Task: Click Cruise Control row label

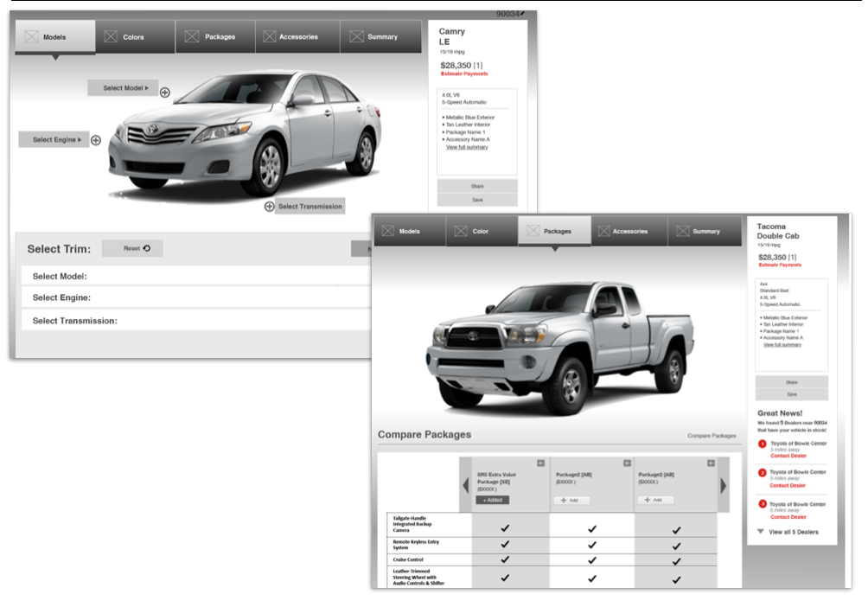Action: [x=408, y=559]
